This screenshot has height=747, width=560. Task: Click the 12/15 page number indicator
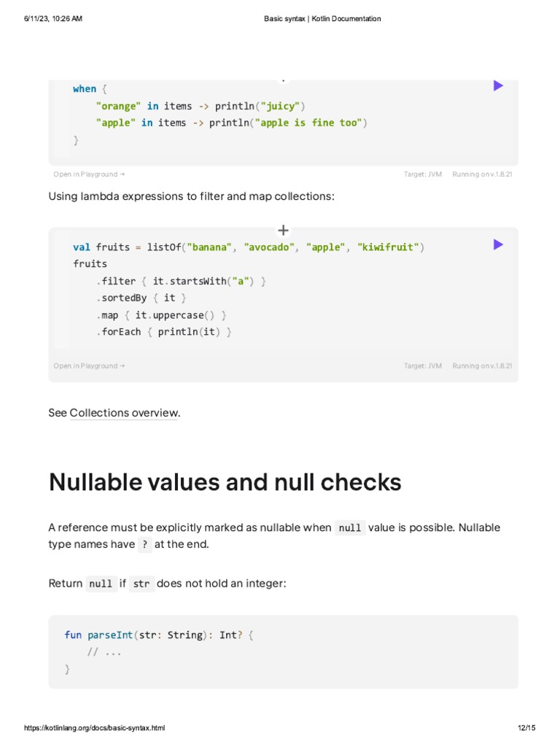pyautogui.click(x=526, y=728)
